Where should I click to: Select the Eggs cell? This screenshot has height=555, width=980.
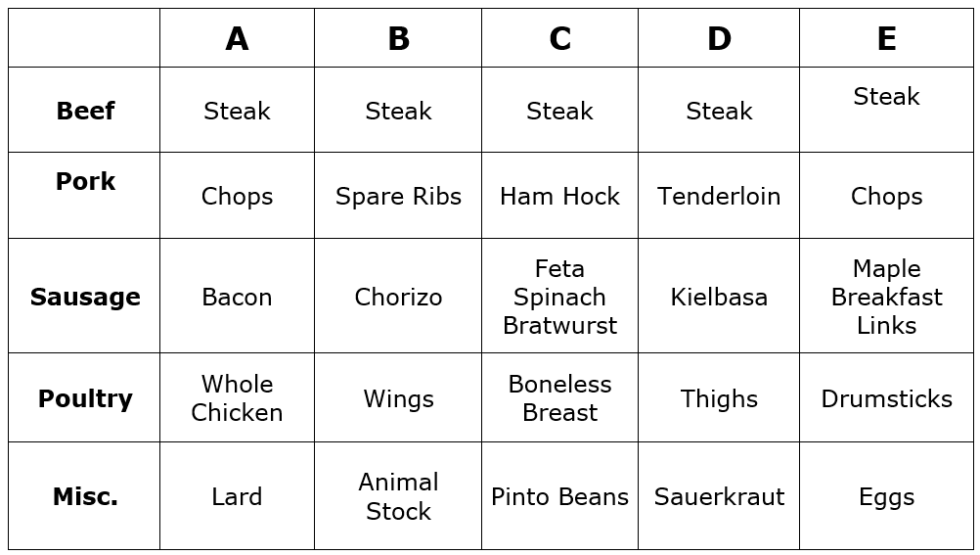886,496
